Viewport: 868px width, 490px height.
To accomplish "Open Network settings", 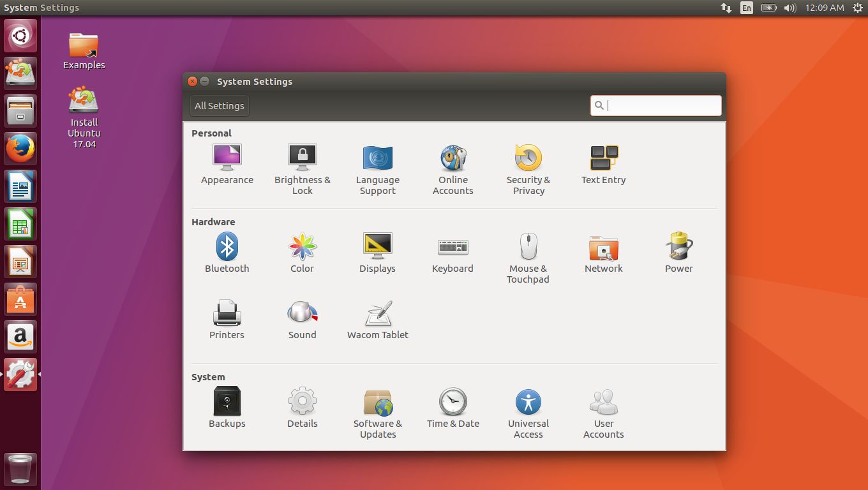I will (x=604, y=253).
